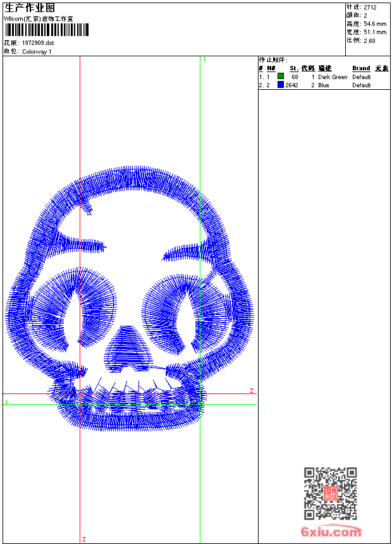Click the Default brand in Blue row
The height and width of the screenshot is (544, 392).
361,85
